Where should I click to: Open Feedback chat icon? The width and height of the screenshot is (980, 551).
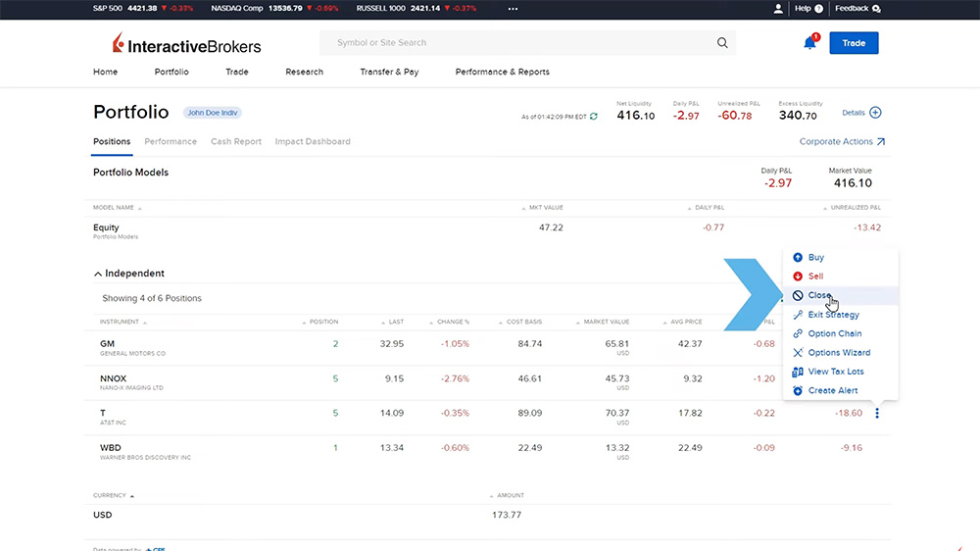click(x=876, y=9)
